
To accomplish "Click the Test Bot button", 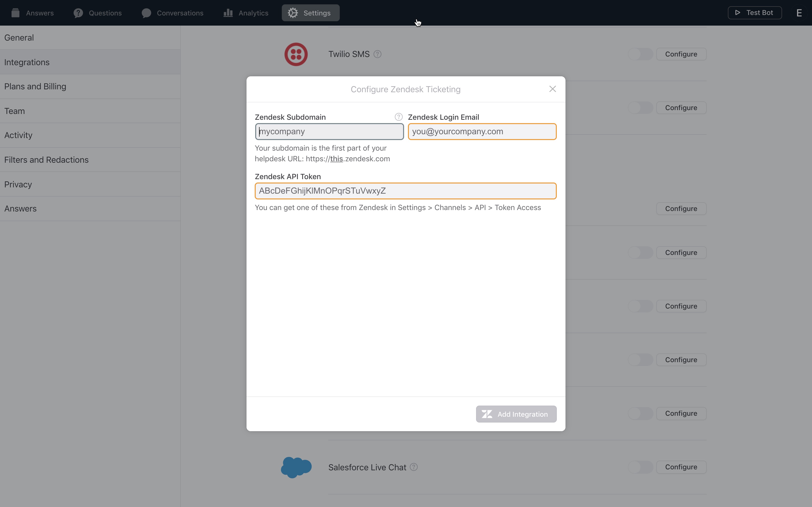I will tap(754, 13).
